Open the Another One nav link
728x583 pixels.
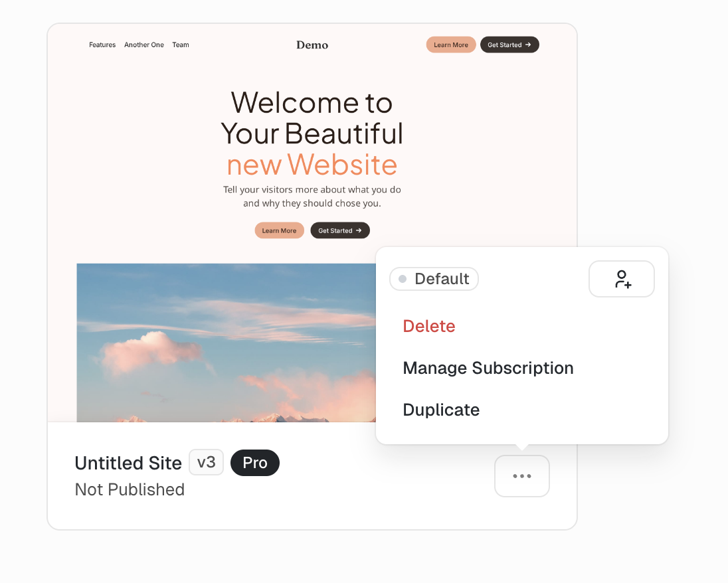pos(144,45)
